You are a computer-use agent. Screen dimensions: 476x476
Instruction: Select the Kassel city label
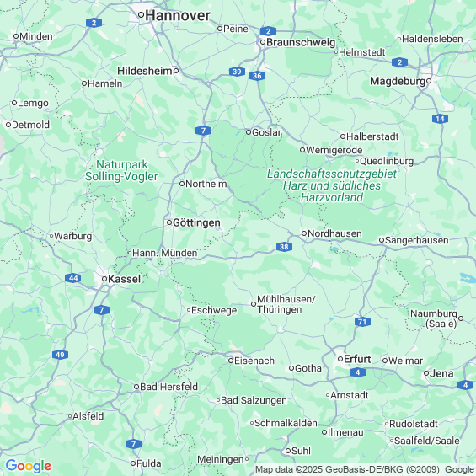tap(125, 279)
